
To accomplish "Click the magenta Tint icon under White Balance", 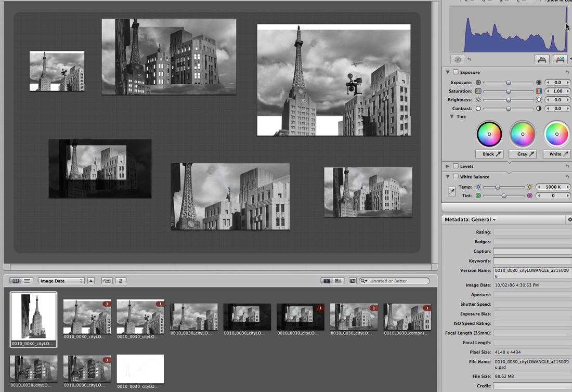I will coord(530,196).
